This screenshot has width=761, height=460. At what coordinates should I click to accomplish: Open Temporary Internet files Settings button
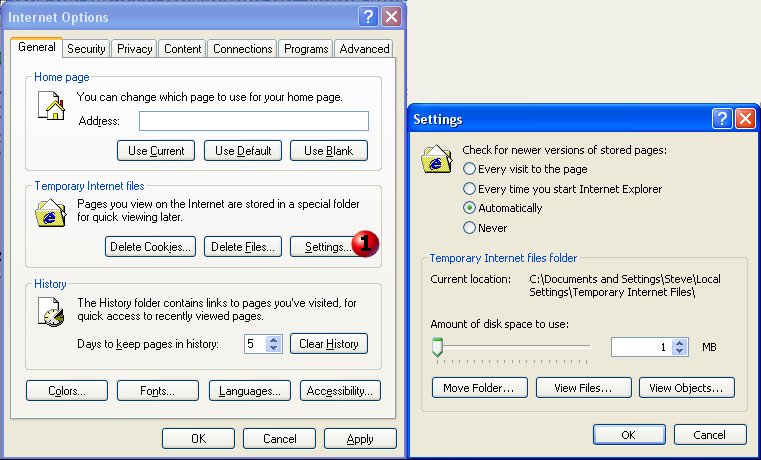[326, 247]
